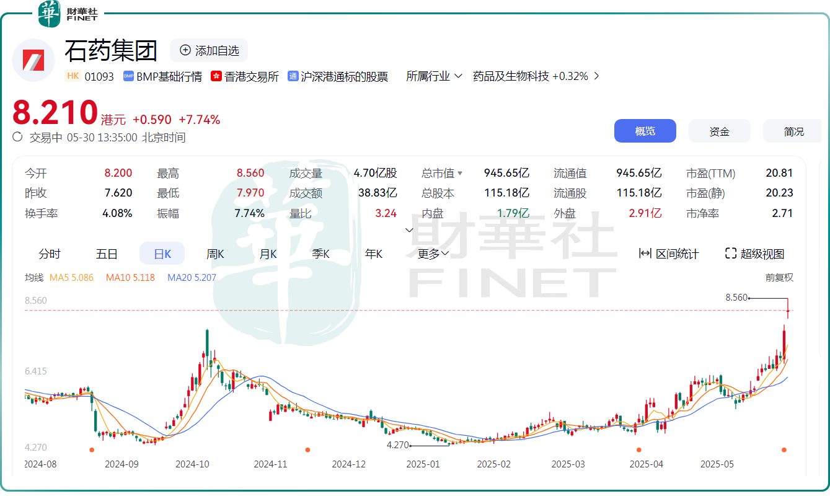Click the orange event dot under 2024-08
This screenshot has width=830, height=504.
point(92,449)
